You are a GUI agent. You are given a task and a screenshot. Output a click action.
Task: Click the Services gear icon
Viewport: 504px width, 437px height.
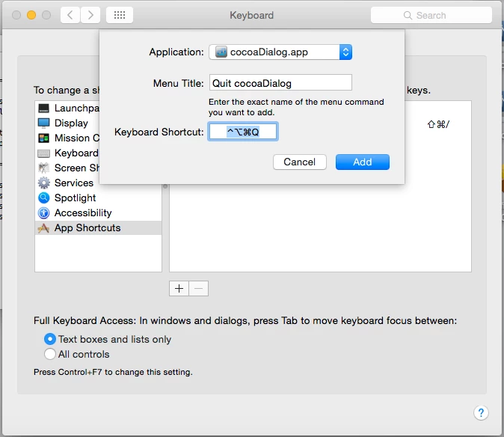pos(43,183)
